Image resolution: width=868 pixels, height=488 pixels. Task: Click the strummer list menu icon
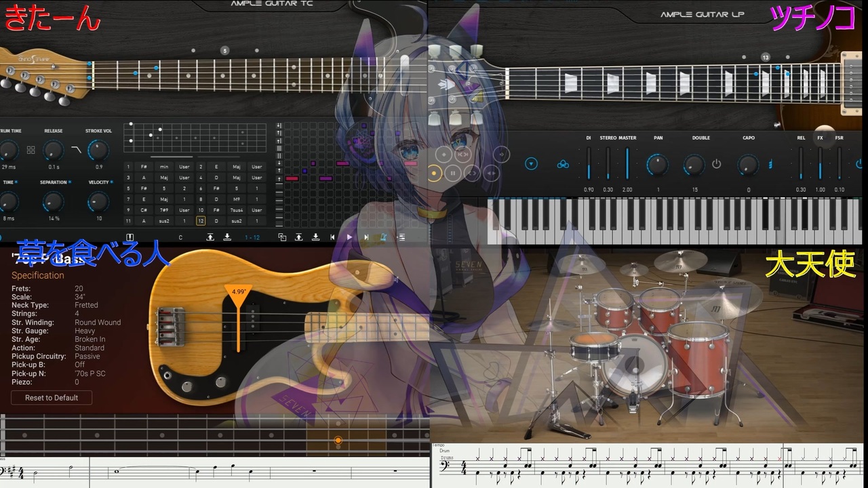(401, 237)
